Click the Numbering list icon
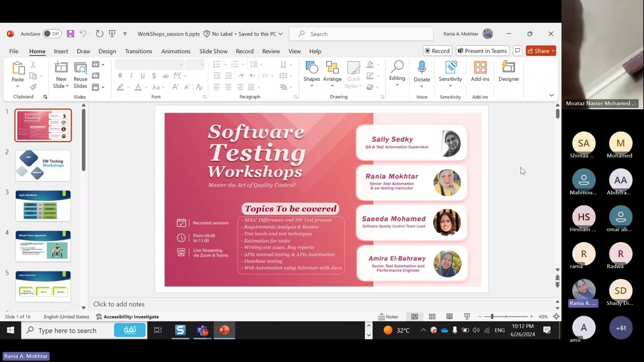This screenshot has width=644, height=362. tap(234, 64)
